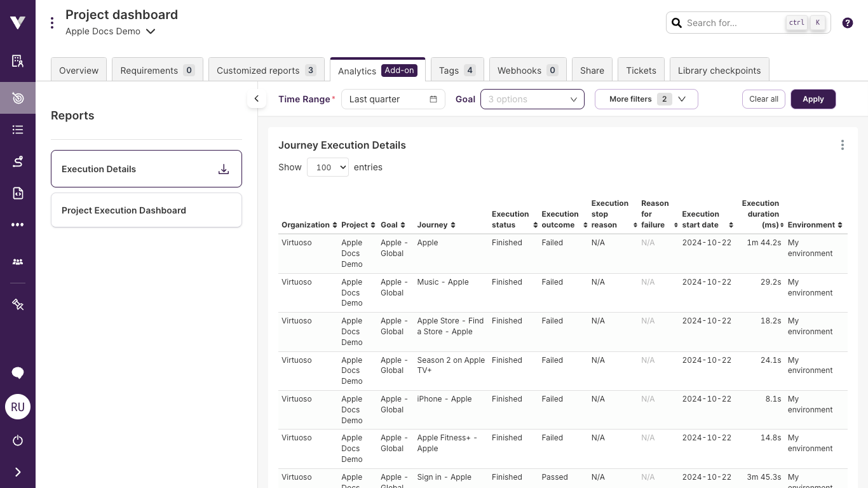Click the Apply button

[813, 99]
